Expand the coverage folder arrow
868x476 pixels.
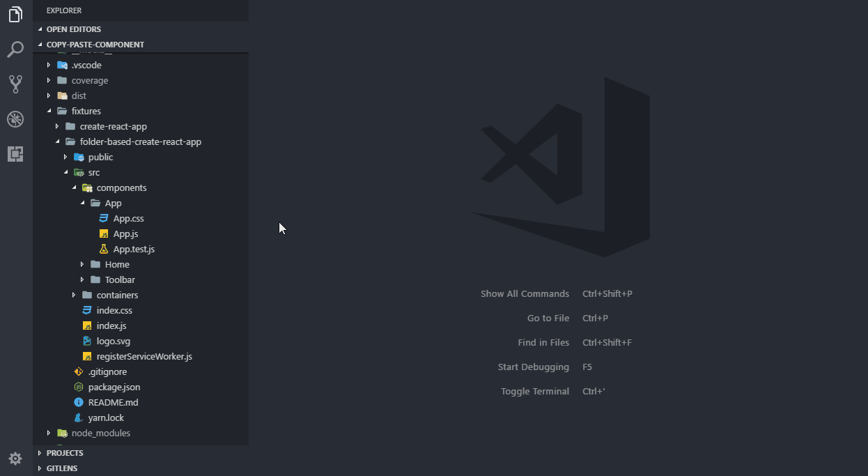(49, 80)
